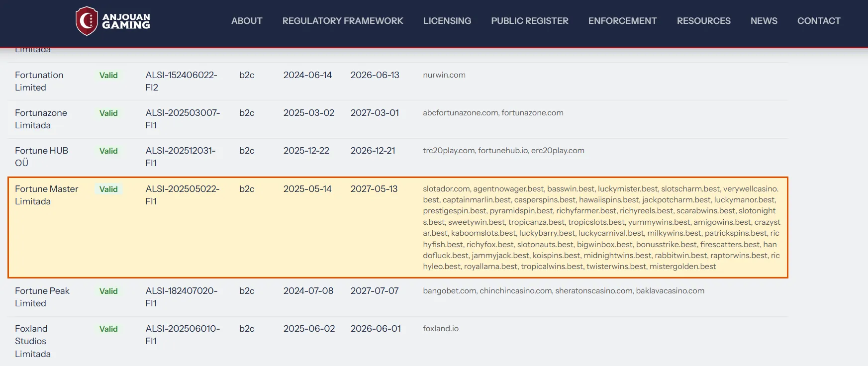Go to the LICENSING section
Image resolution: width=868 pixels, height=366 pixels.
447,21
